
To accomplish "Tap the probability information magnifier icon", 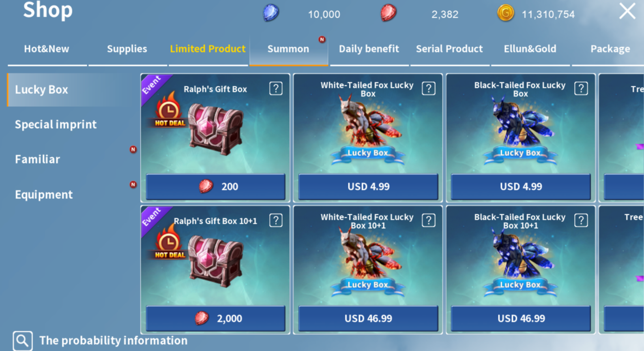I will point(22,340).
